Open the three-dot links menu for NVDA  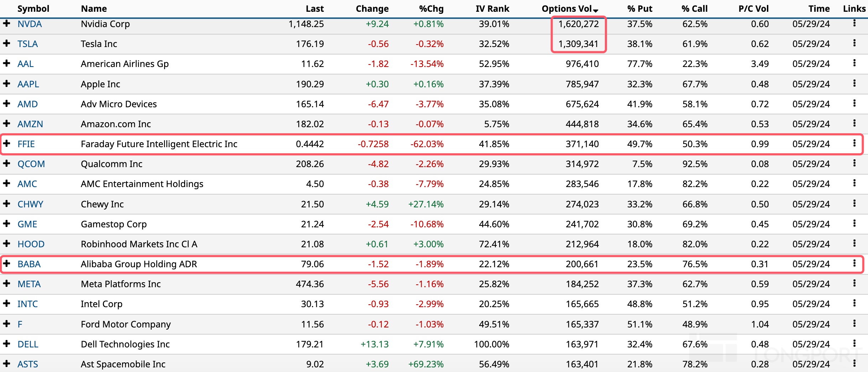[x=854, y=24]
